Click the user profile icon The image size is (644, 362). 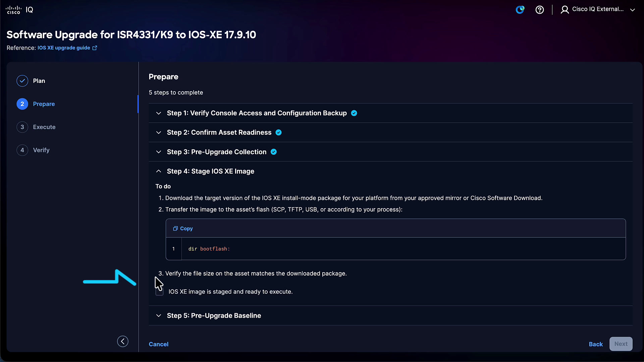(x=565, y=10)
